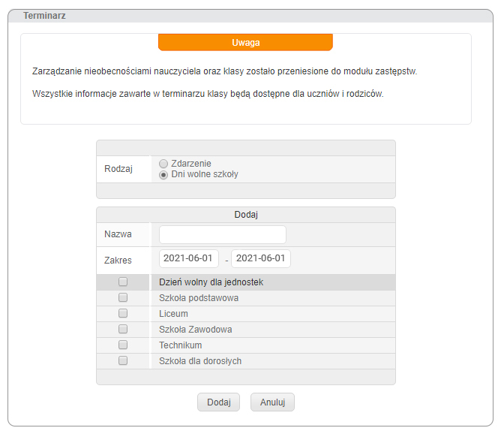Click the Rodzaj row label
Screen dimensions: 504x440
pos(118,169)
